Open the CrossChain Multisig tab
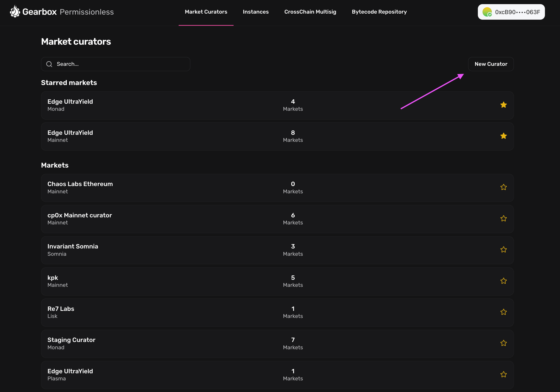560x392 pixels. [310, 12]
